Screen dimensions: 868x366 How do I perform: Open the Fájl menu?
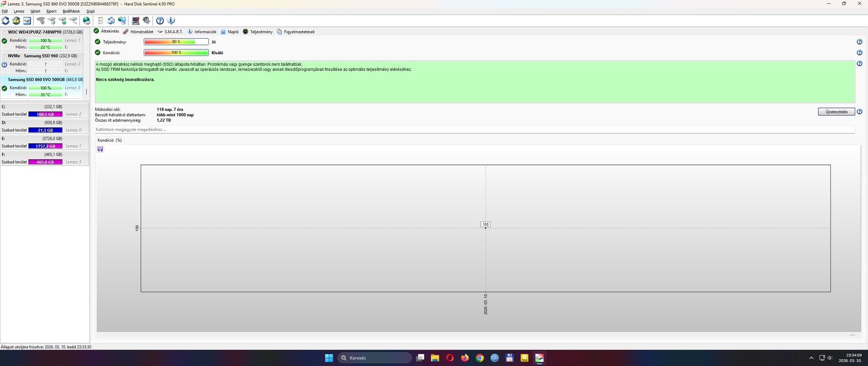(5, 11)
